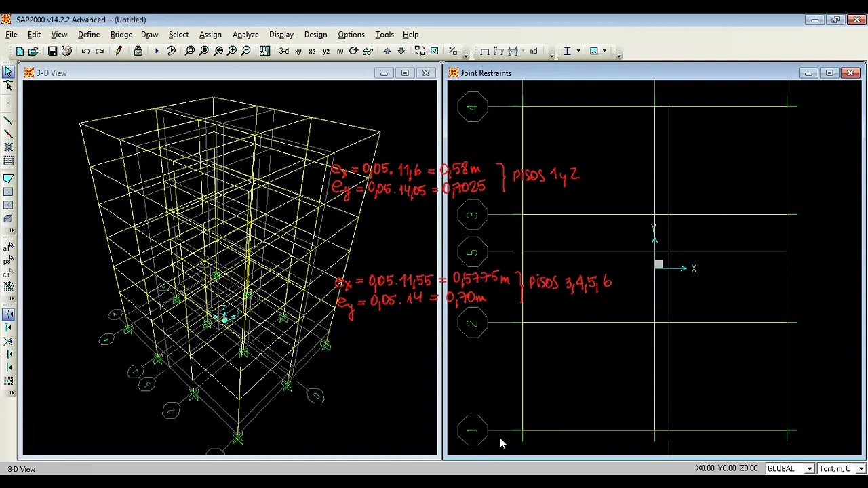Select Draw Poly Area tool
The height and width of the screenshot is (488, 868).
click(8, 178)
